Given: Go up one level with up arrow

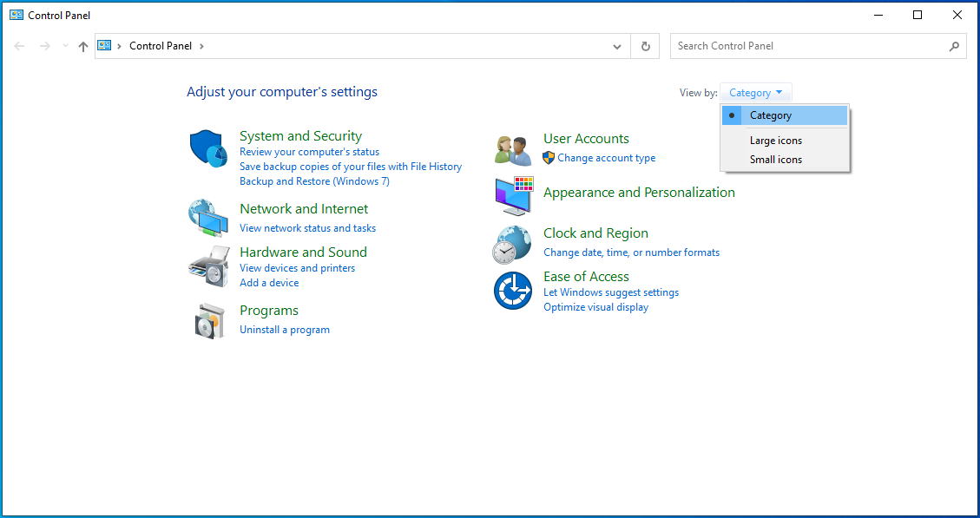Looking at the screenshot, I should pyautogui.click(x=83, y=47).
